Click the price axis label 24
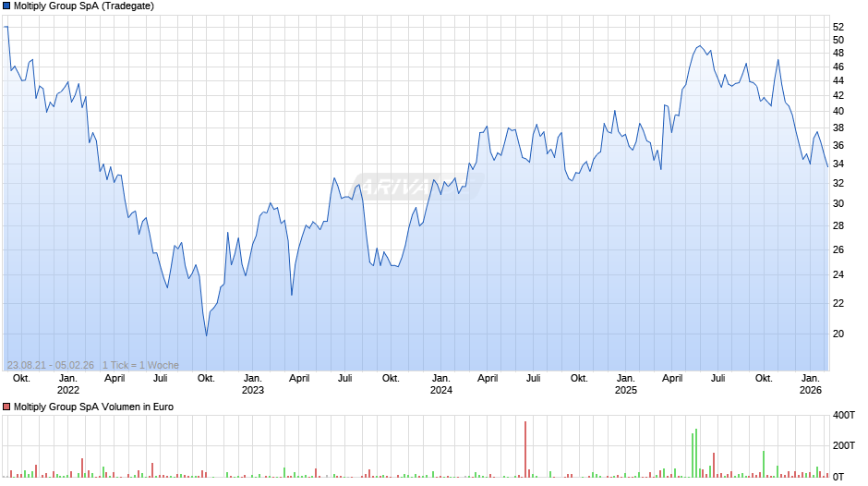Viewport: 868px width, 486px height. click(x=838, y=274)
